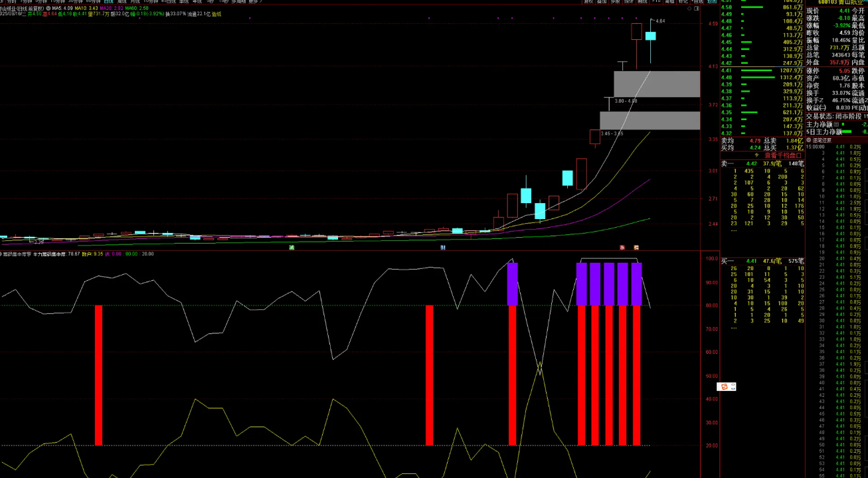Click the green 减 marker on the chart
The height and width of the screenshot is (478, 868).
click(x=291, y=247)
